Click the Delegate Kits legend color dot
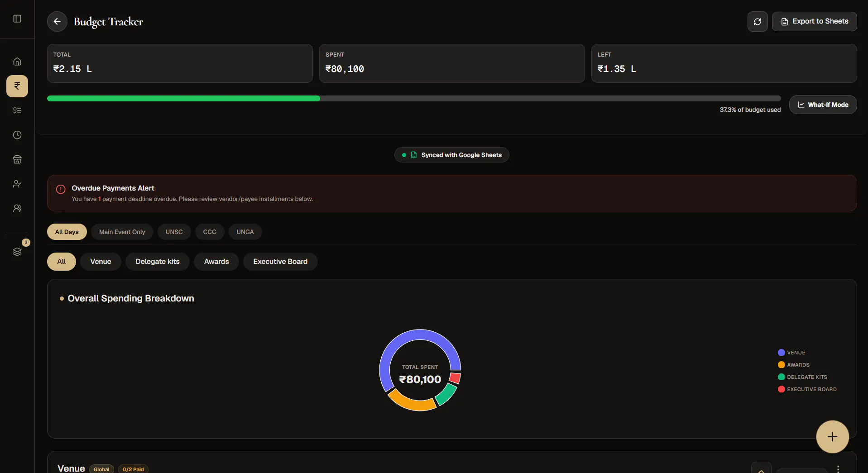 781,377
